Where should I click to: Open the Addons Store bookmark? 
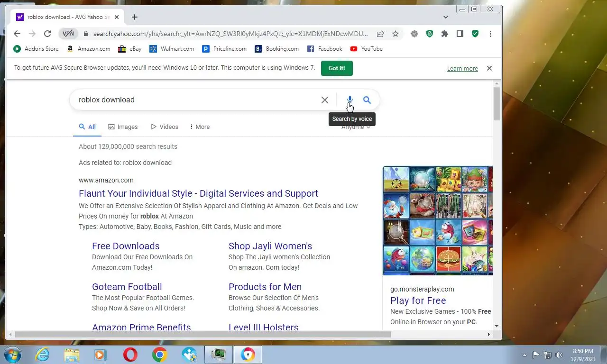click(36, 49)
